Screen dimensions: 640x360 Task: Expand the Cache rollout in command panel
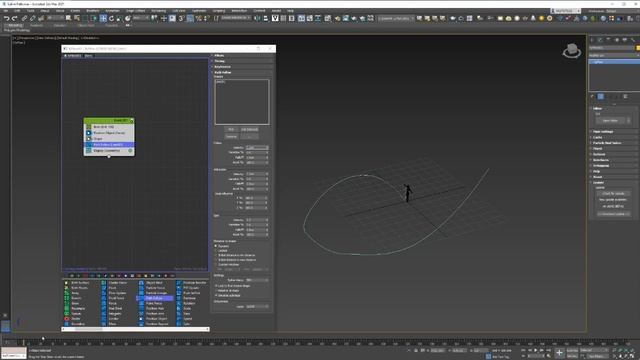pos(614,138)
